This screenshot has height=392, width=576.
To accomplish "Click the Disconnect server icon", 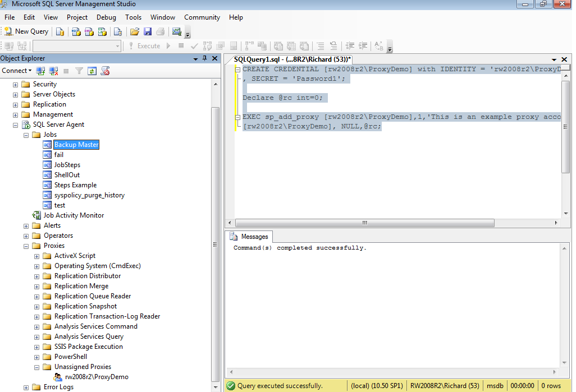I will (53, 71).
